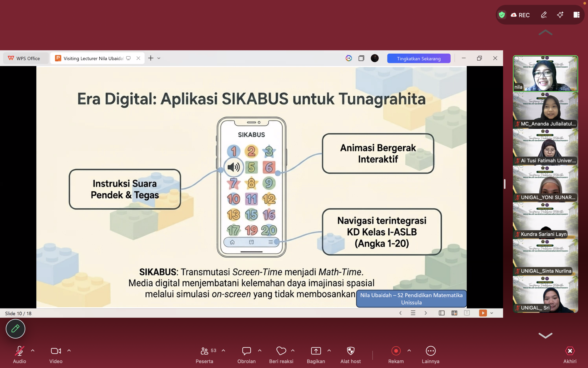588x368 pixels.
Task: Click the green annotation pencil button
Action: [15, 329]
